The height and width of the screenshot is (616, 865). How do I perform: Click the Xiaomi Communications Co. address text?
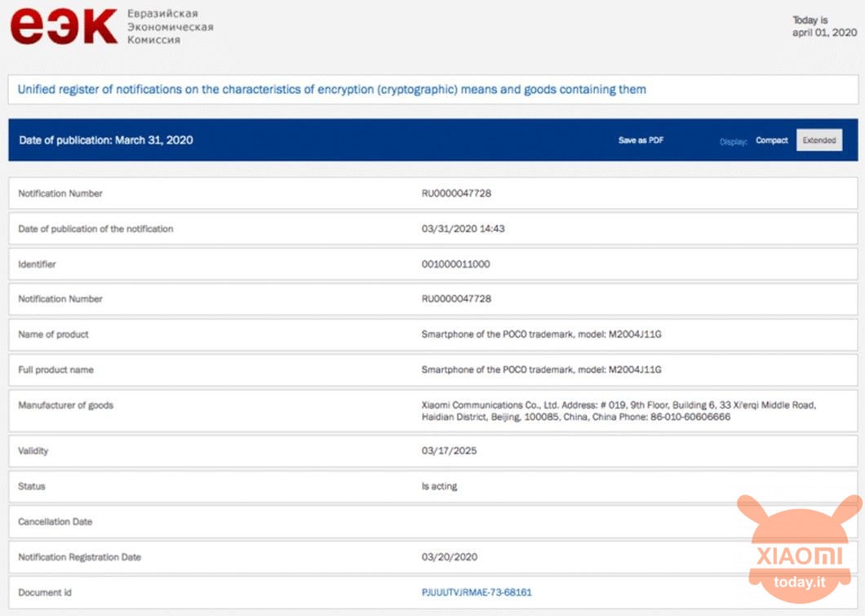[x=619, y=411]
